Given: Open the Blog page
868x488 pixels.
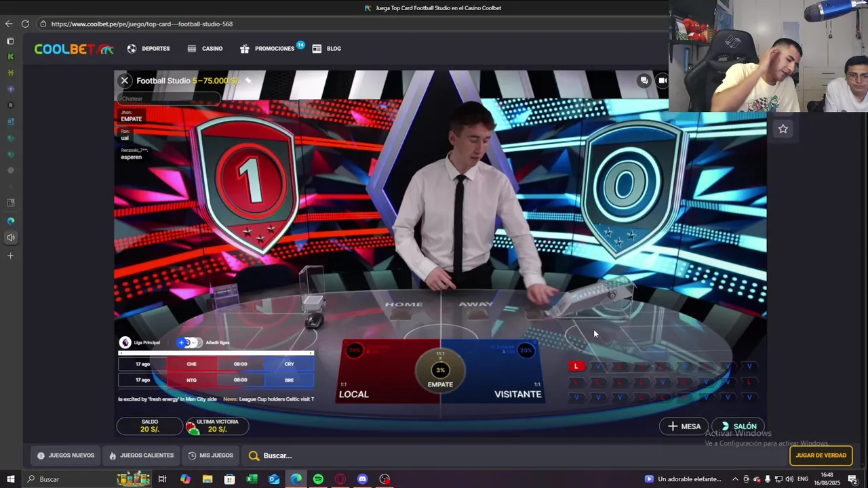Looking at the screenshot, I should 327,49.
